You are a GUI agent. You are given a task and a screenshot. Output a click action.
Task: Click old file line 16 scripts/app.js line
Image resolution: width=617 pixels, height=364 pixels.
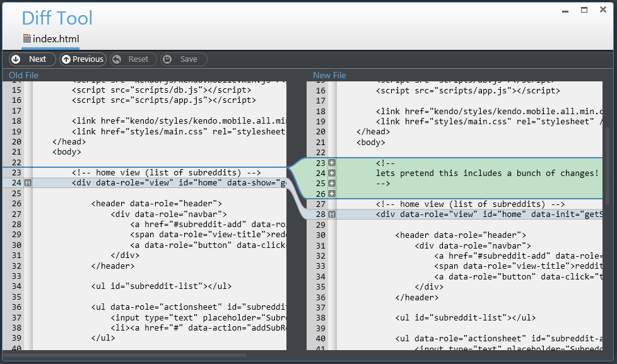click(x=163, y=100)
